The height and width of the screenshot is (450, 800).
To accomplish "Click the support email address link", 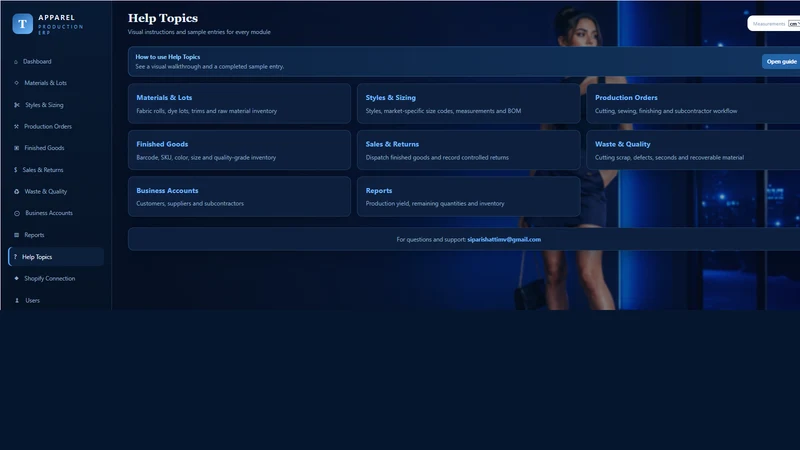I will (504, 239).
